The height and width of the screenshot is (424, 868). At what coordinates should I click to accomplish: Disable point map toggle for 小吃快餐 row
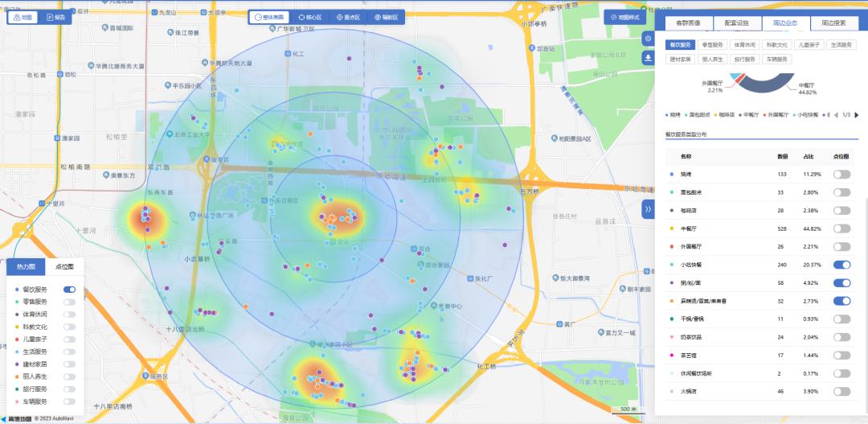[x=842, y=265]
